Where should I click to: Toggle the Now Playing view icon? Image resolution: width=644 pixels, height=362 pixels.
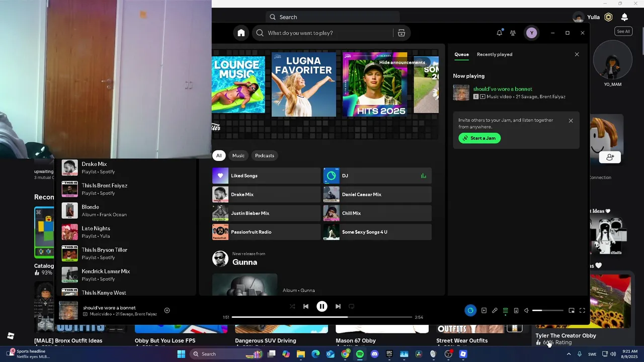pyautogui.click(x=484, y=310)
